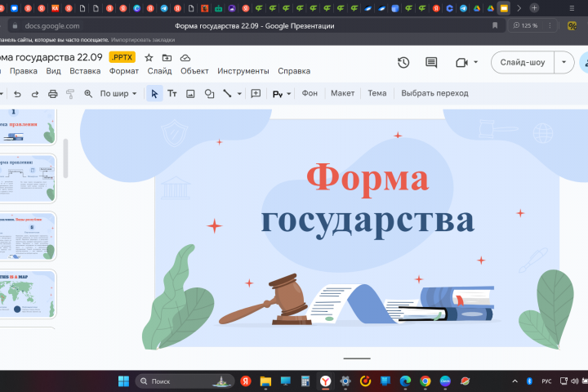Viewport: 588px width, 392px height.
Task: Open the Windows Start menu
Action: (x=123, y=381)
